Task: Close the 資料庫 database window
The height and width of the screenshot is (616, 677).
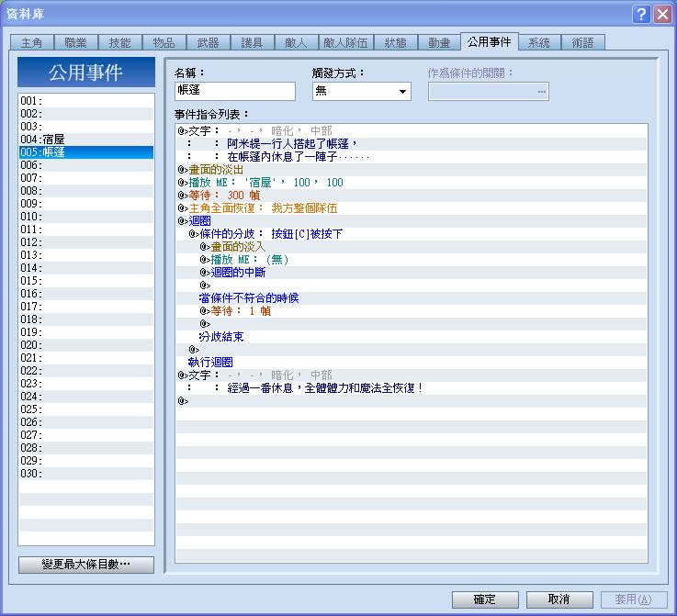Action: click(x=662, y=15)
